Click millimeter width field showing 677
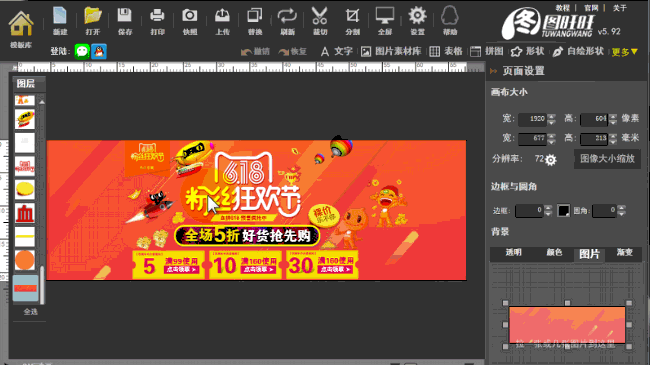This screenshot has height=365, width=650. coord(532,139)
